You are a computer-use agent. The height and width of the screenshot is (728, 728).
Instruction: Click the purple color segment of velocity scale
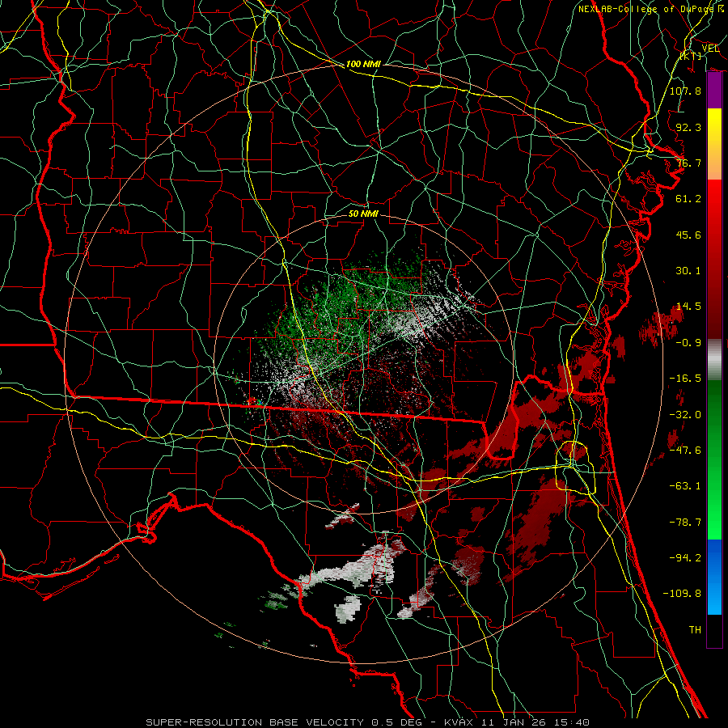[x=714, y=91]
